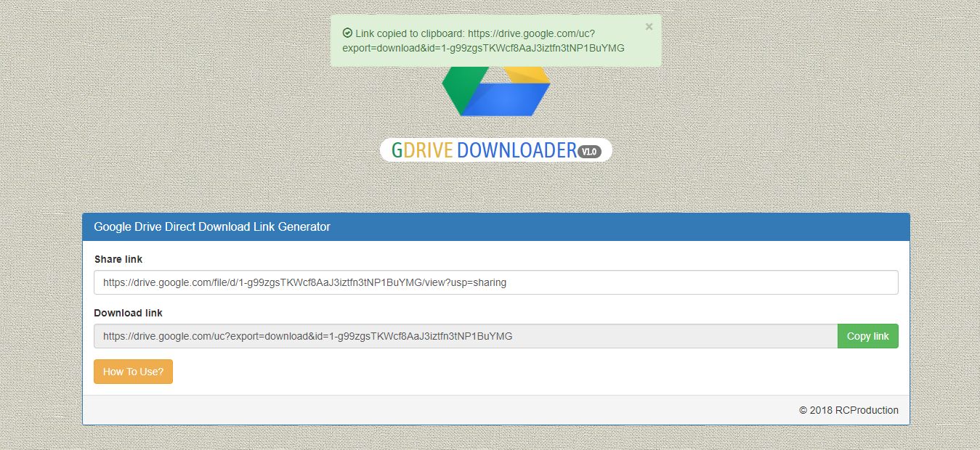Select the Download link output field
980x450 pixels.
tap(466, 336)
